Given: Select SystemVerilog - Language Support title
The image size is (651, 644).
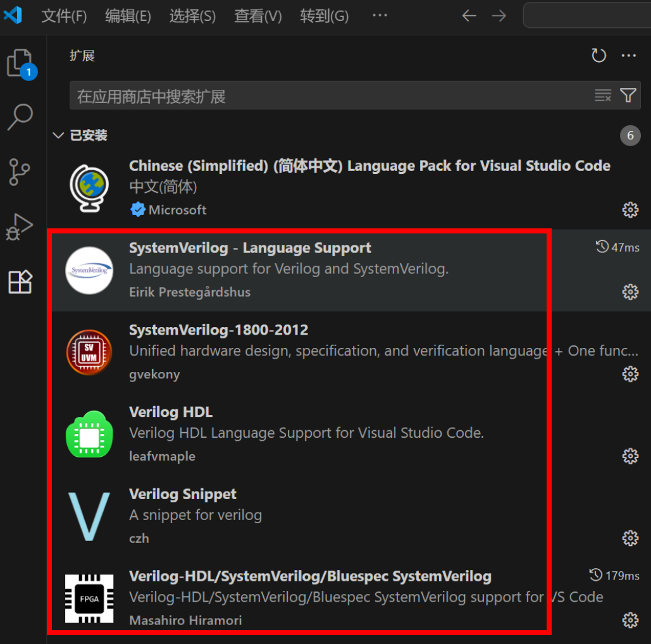Looking at the screenshot, I should coord(250,248).
